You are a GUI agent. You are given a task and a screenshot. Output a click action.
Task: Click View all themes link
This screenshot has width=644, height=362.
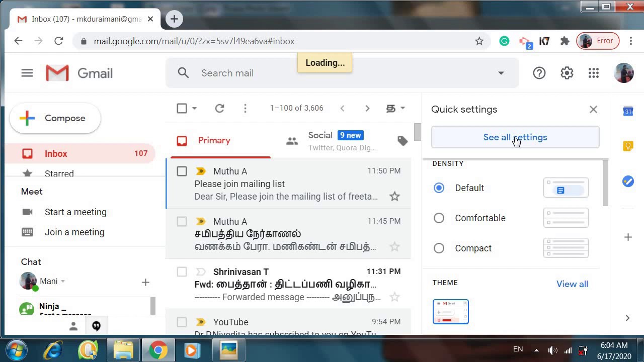point(572,284)
